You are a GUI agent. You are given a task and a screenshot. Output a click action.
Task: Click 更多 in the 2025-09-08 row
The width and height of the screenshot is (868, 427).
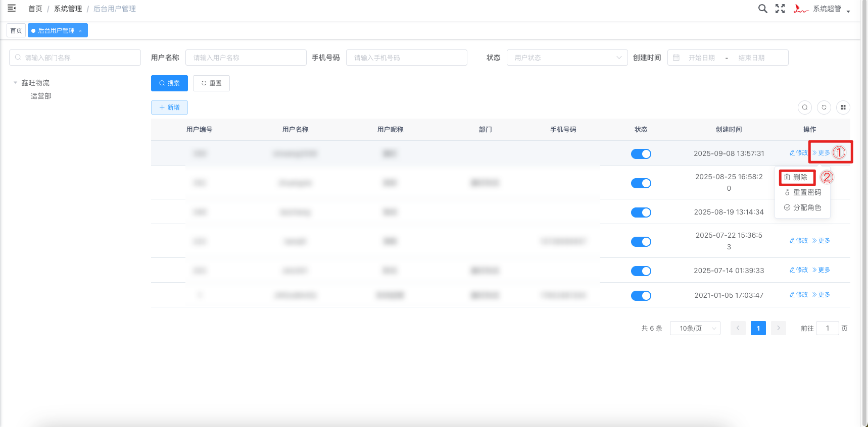(x=821, y=153)
